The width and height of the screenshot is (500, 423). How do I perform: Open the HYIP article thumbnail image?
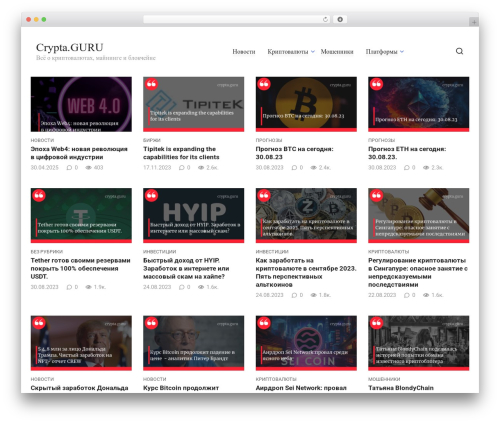click(x=193, y=215)
